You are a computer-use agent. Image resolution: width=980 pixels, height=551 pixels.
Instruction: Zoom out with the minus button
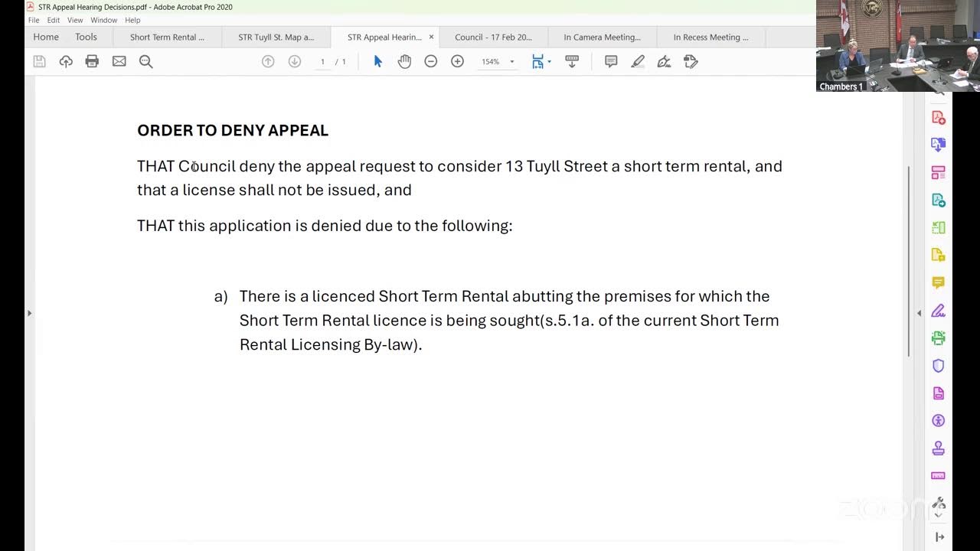pyautogui.click(x=431, y=61)
